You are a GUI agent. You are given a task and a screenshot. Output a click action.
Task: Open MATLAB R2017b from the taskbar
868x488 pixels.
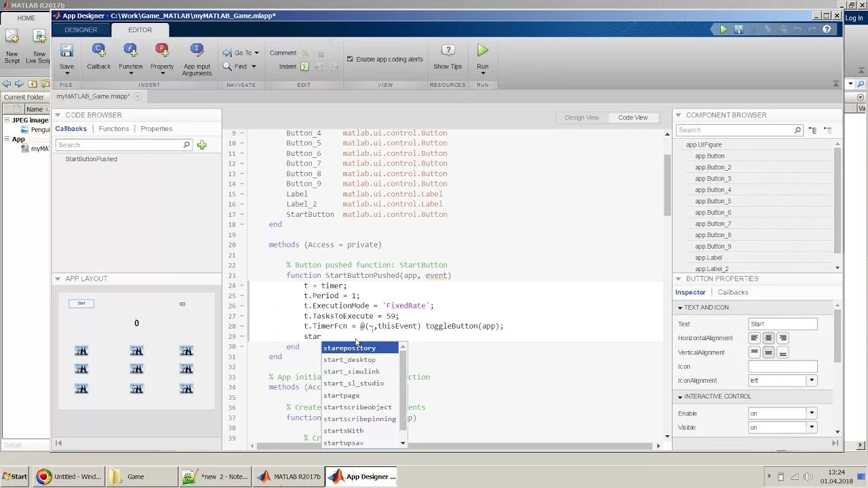(x=289, y=476)
